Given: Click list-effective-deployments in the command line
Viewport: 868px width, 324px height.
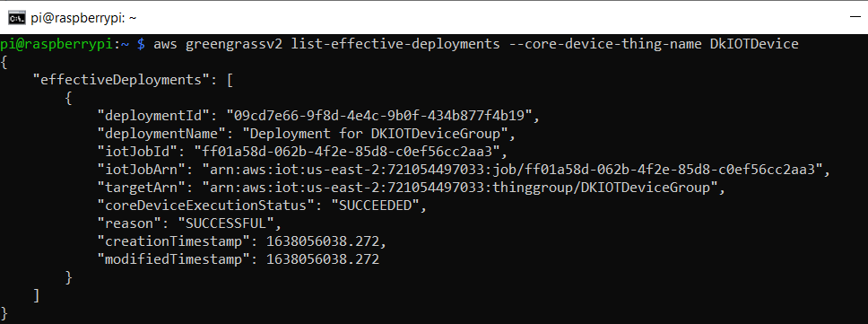Looking at the screenshot, I should 395,44.
